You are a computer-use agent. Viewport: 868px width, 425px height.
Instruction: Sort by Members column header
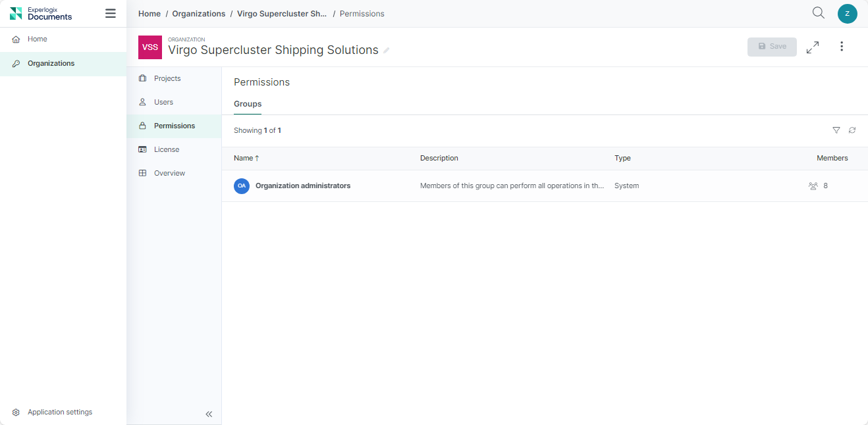point(832,158)
